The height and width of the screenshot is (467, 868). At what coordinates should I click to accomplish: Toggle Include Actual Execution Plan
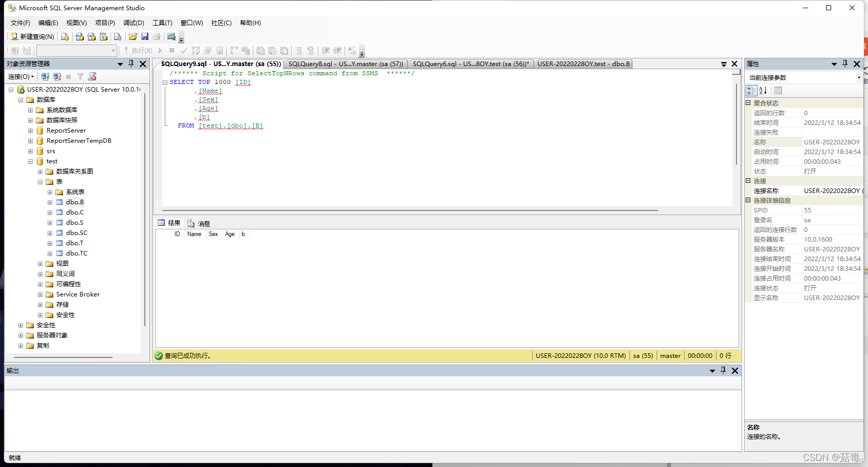click(234, 51)
